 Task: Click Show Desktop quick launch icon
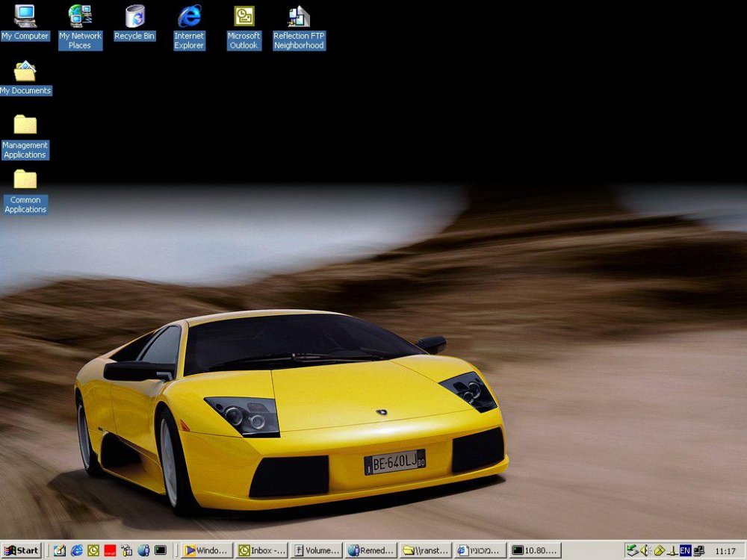coord(60,550)
